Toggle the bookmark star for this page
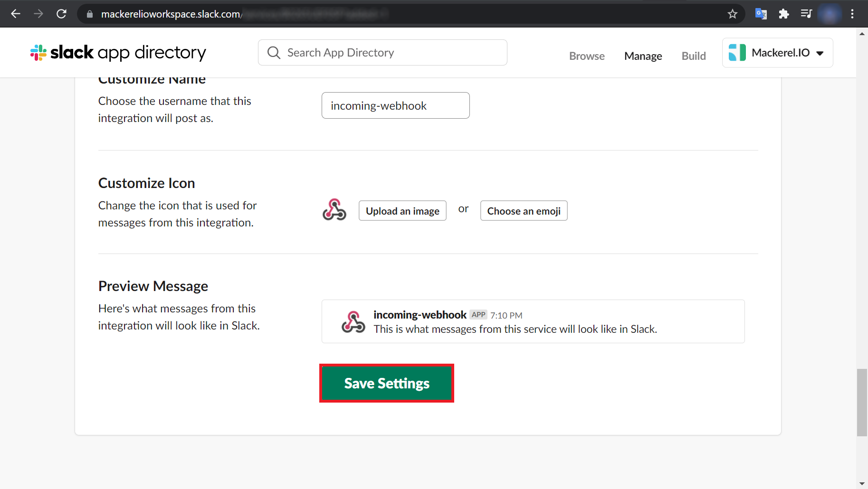The height and width of the screenshot is (489, 868). (732, 14)
